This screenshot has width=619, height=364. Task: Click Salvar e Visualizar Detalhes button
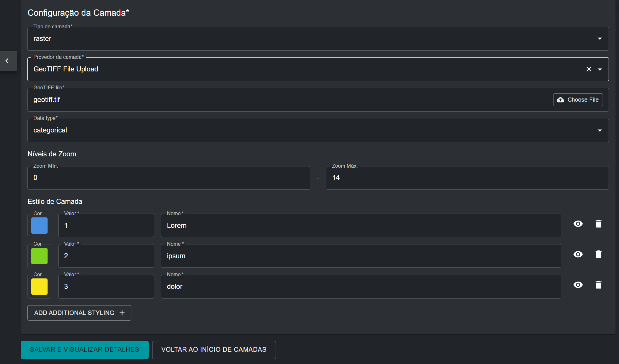[x=84, y=350]
